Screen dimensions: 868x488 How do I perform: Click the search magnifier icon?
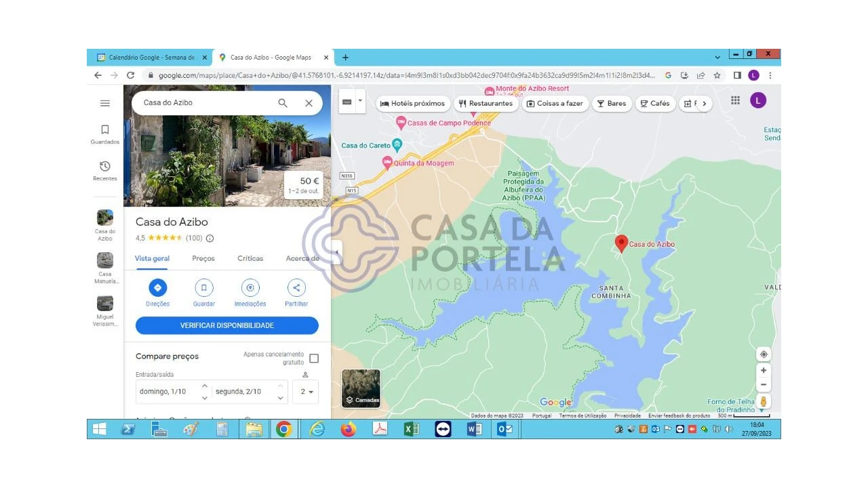(x=283, y=103)
